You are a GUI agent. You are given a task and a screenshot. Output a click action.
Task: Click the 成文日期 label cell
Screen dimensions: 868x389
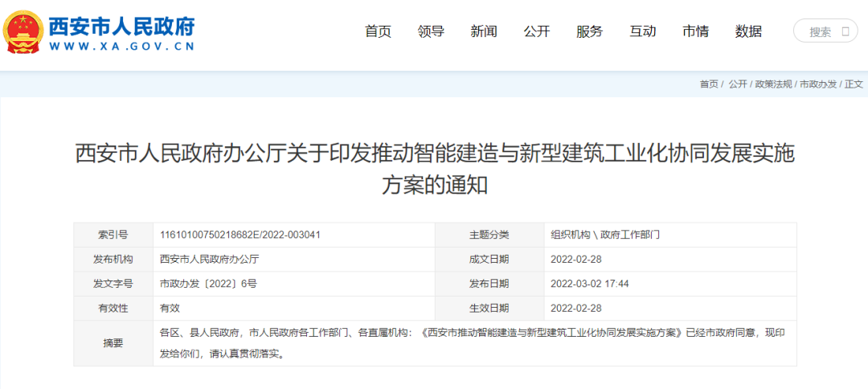tap(489, 259)
